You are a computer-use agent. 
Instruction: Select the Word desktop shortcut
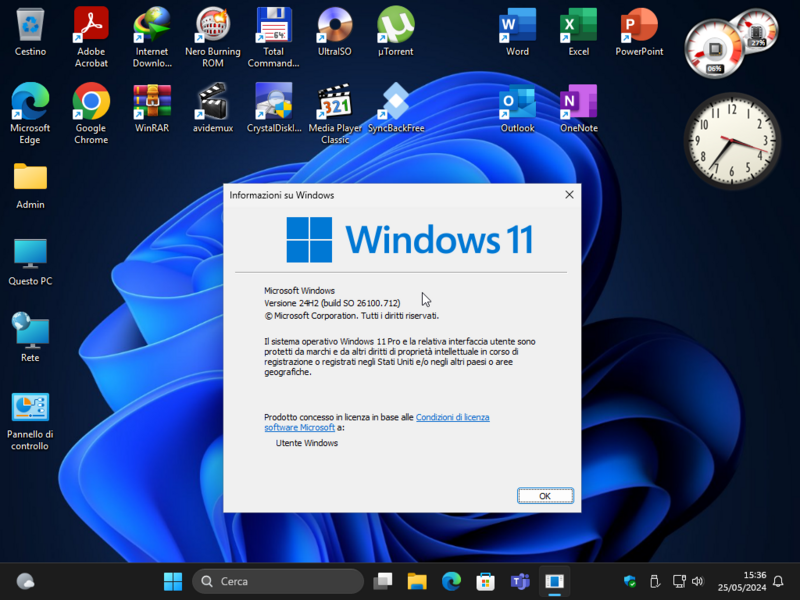(517, 31)
